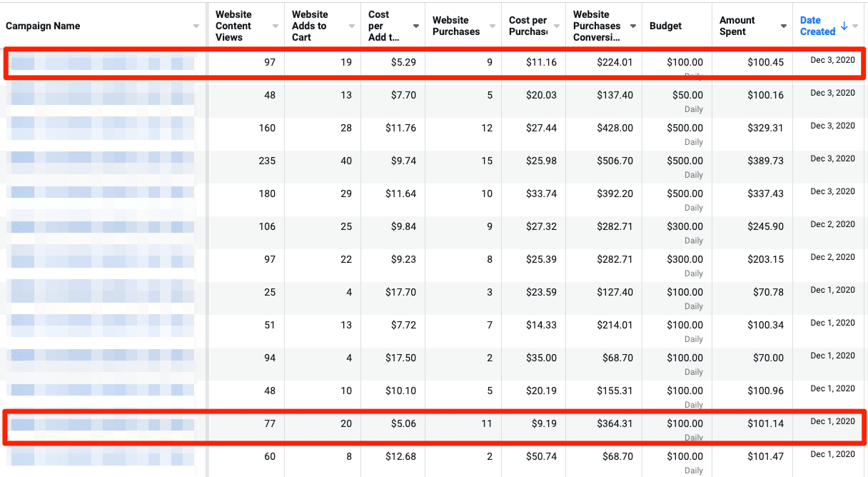Open the Website Adds to Cart dropdown arrow

click(x=352, y=26)
